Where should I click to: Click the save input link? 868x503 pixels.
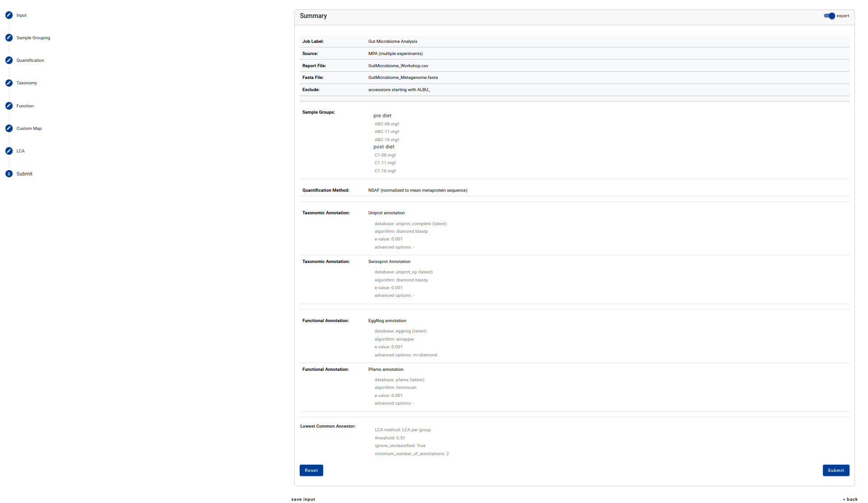303,499
